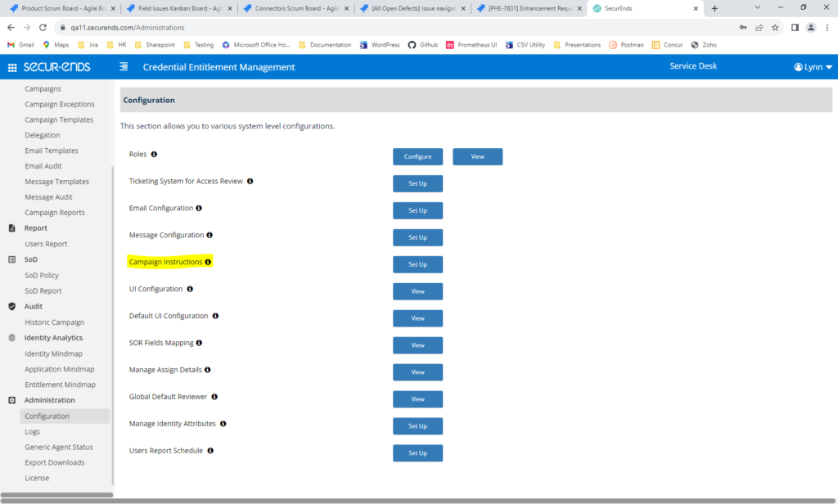The image size is (838, 504).
Task: Open Campaign Templates in the sidebar
Action: (x=59, y=119)
